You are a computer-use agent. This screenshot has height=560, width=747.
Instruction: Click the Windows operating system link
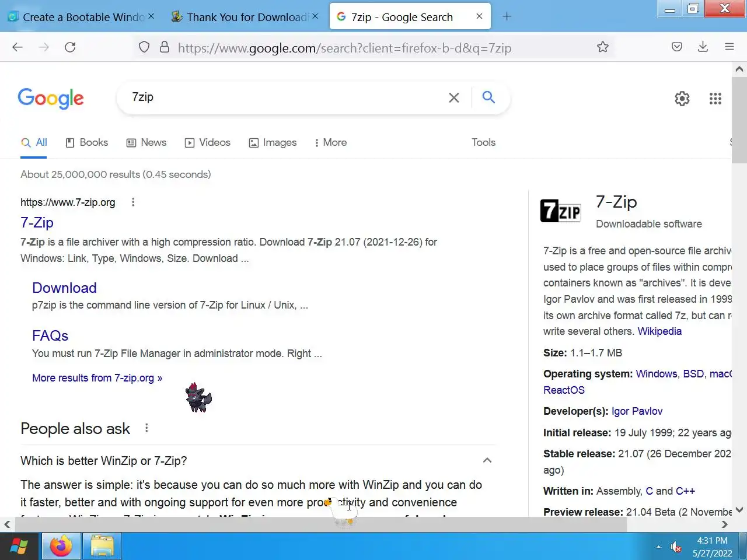657,374
